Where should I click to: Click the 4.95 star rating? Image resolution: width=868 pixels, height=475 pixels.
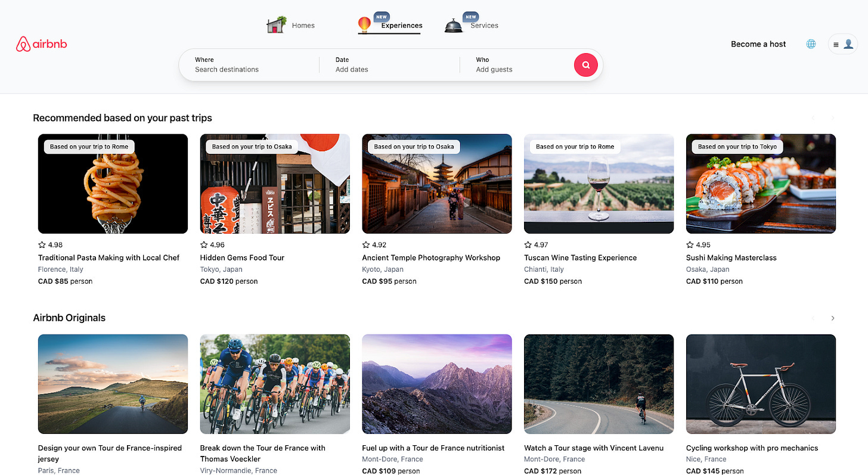click(699, 245)
